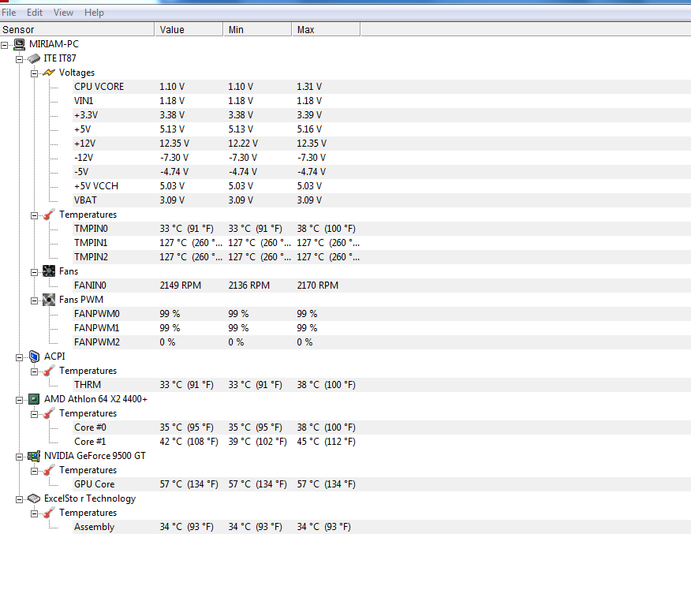Select the -5V row
The image size is (691, 616).
click(x=382, y=172)
